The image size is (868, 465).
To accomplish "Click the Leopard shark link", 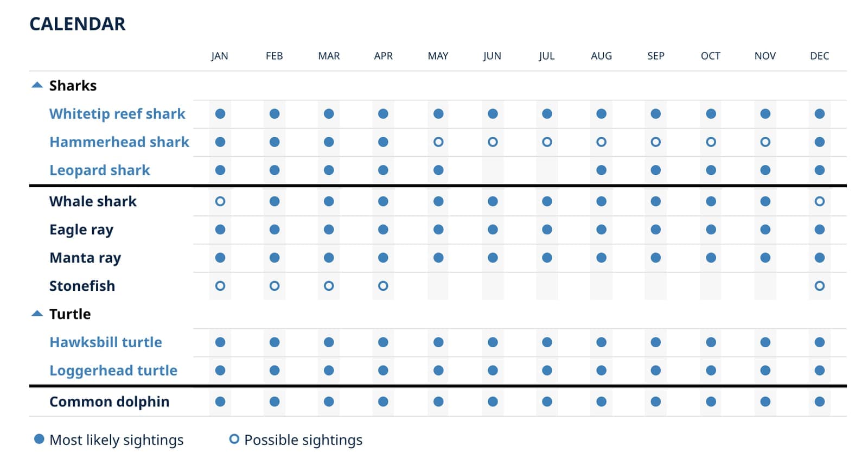I will [x=100, y=170].
